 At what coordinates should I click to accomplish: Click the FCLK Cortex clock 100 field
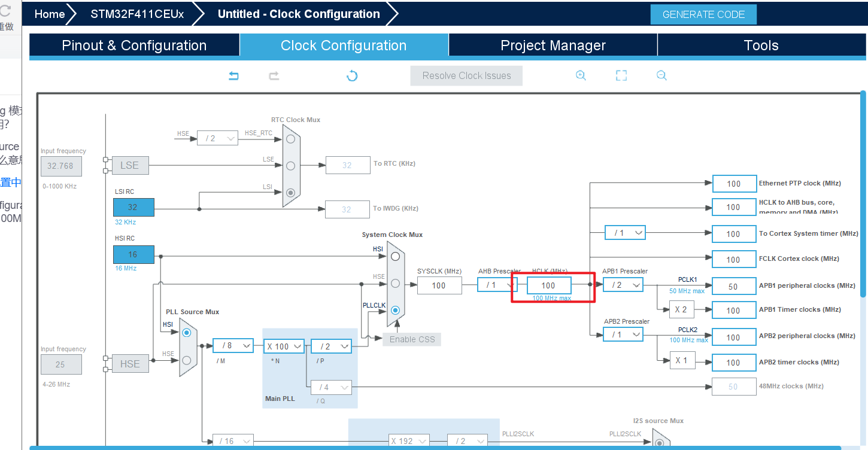(734, 259)
